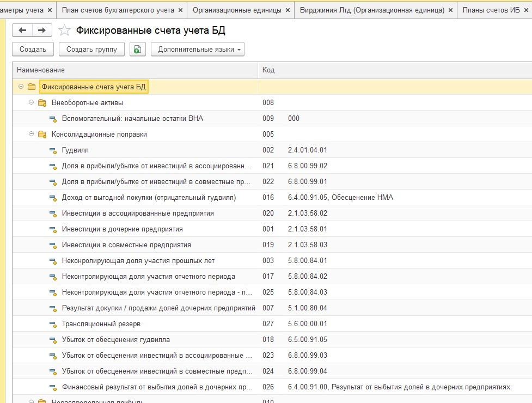Collapse the Консолидационные поправки group
This screenshot has width=532, height=403.
(x=31, y=134)
